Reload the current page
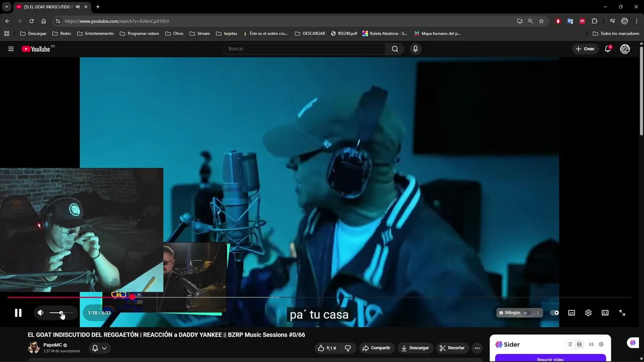Viewport: 644px width, 362px height. coord(31,21)
